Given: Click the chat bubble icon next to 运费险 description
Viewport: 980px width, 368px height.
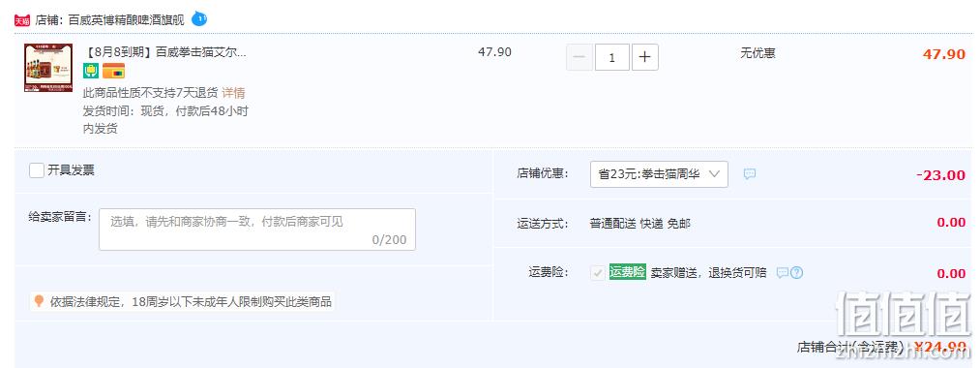Looking at the screenshot, I should tap(782, 273).
